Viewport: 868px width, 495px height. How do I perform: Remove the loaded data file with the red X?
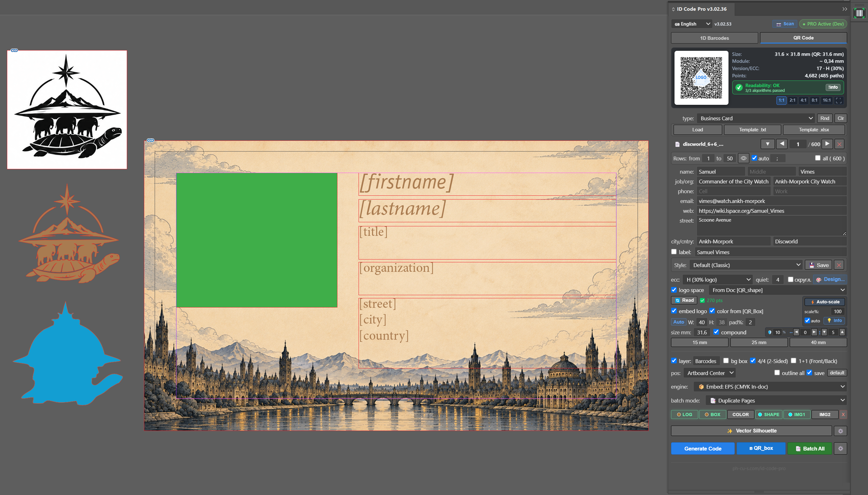click(840, 144)
